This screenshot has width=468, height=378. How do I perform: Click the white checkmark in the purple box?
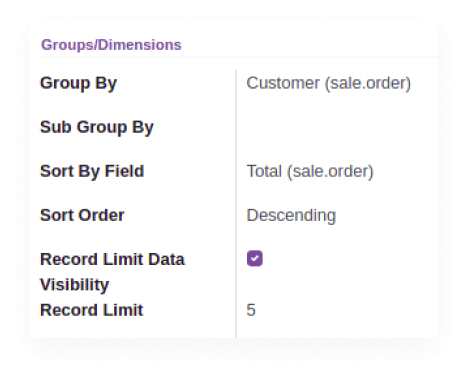point(255,258)
